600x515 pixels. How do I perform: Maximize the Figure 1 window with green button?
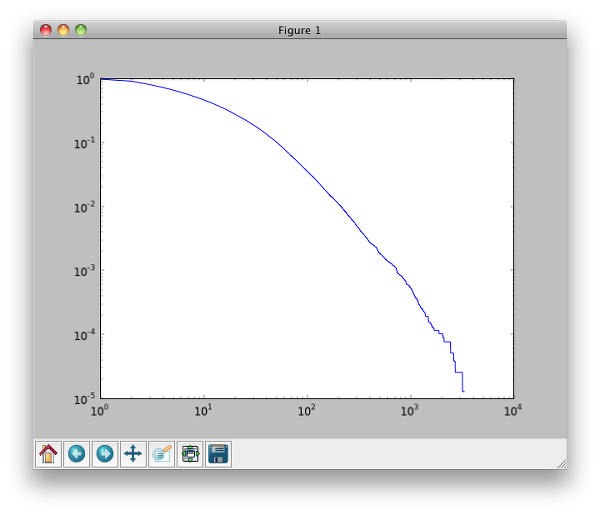[x=81, y=30]
